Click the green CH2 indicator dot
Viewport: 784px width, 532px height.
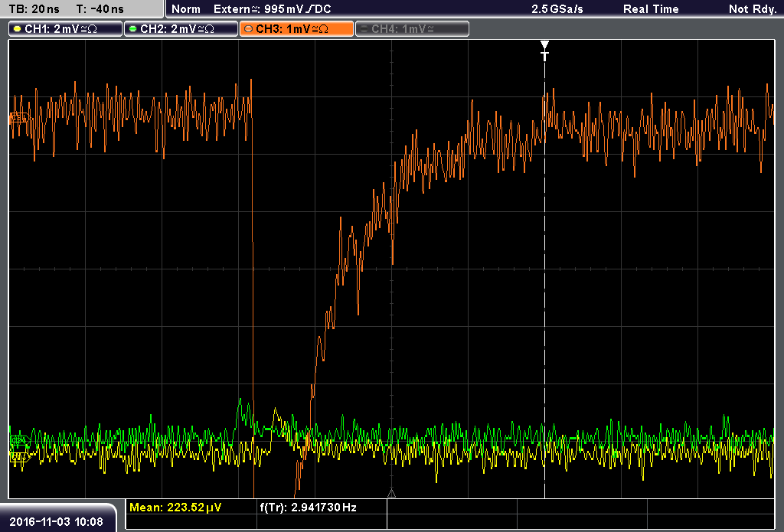tap(133, 29)
